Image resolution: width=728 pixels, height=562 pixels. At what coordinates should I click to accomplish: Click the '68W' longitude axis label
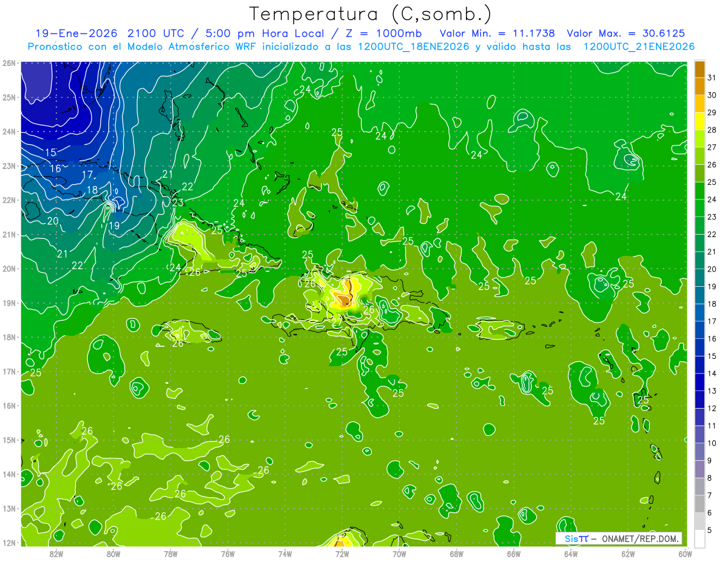(456, 554)
